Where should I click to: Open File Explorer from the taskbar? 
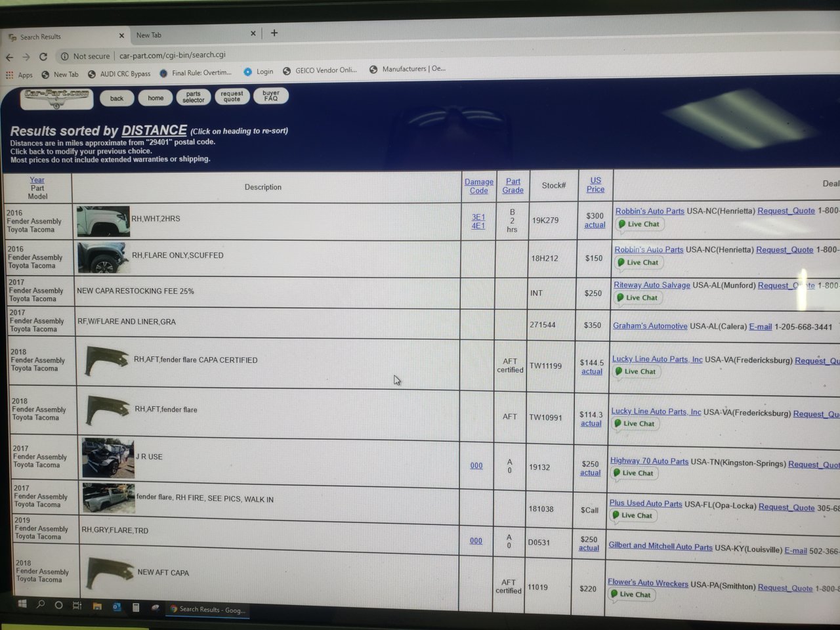97,606
